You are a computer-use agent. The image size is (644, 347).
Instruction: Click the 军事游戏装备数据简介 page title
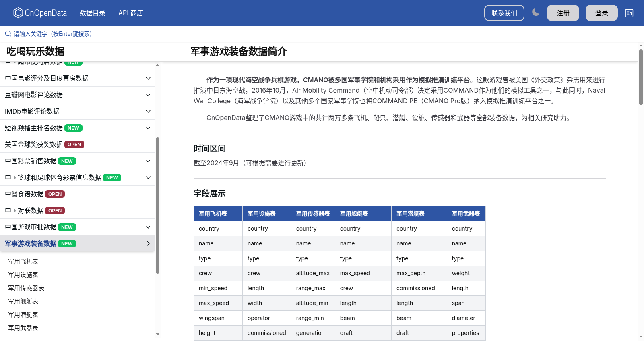coord(239,52)
